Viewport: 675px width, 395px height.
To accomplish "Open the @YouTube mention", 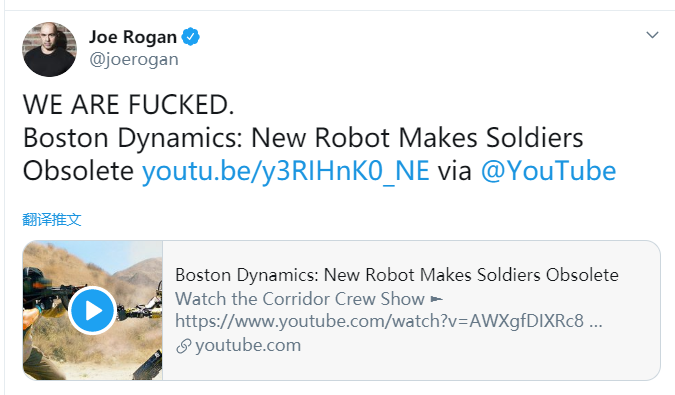I will pyautogui.click(x=548, y=171).
